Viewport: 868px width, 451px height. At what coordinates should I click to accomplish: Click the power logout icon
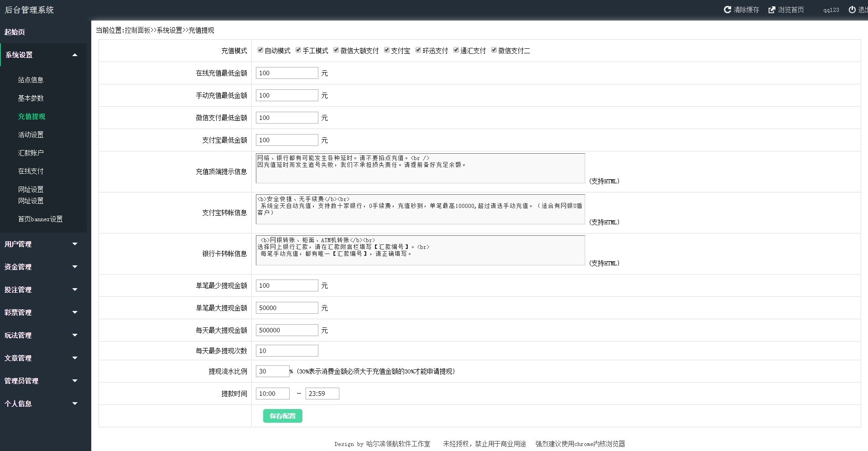click(x=852, y=10)
